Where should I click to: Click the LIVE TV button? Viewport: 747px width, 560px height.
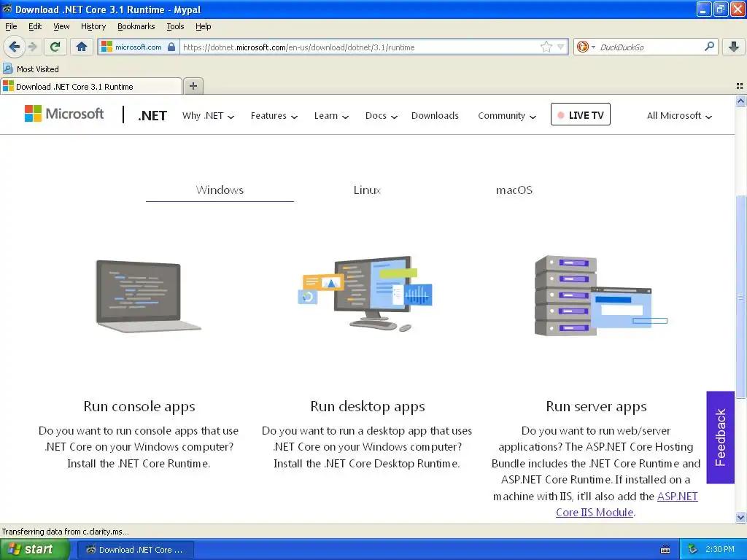tap(580, 114)
